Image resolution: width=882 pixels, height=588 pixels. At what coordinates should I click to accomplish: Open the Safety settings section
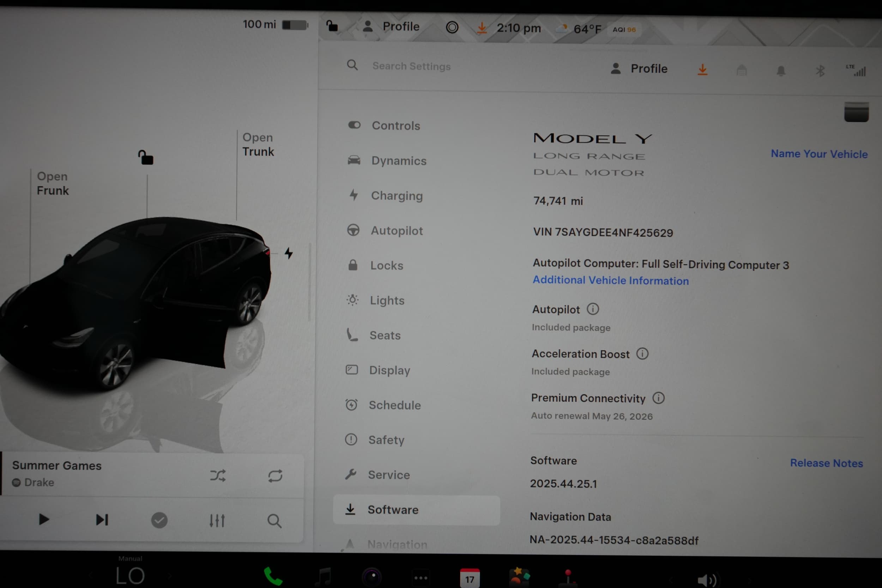(x=387, y=440)
